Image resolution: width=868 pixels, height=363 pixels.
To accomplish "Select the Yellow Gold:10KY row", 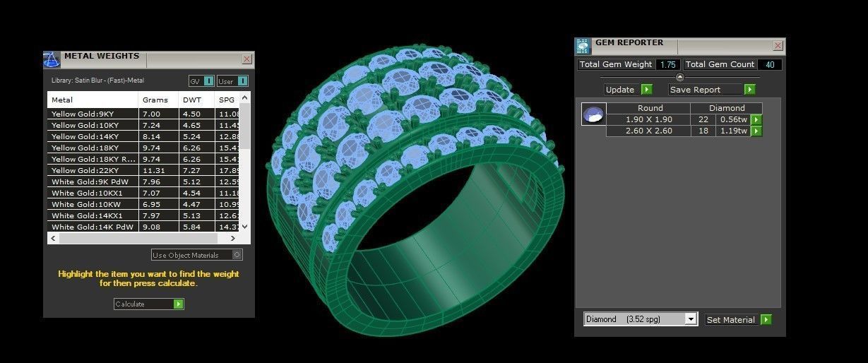I will pos(144,125).
